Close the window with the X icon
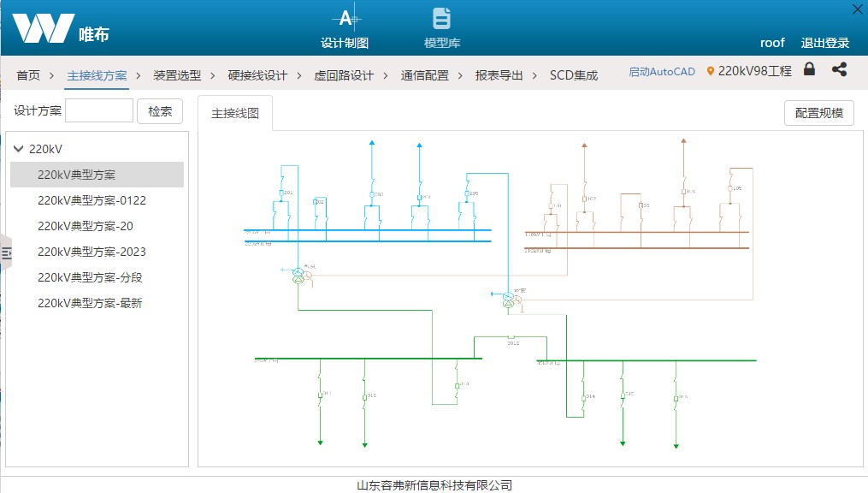The height and width of the screenshot is (493, 868). click(857, 9)
